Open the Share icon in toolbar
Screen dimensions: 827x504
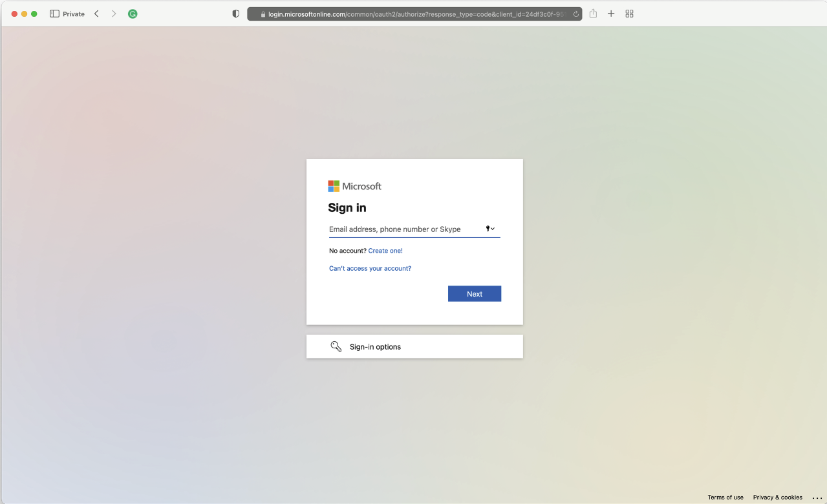click(593, 14)
